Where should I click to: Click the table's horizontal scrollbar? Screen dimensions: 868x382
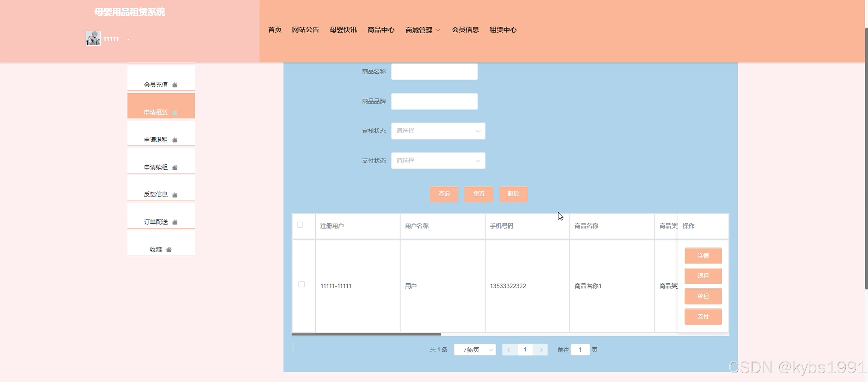[366, 334]
